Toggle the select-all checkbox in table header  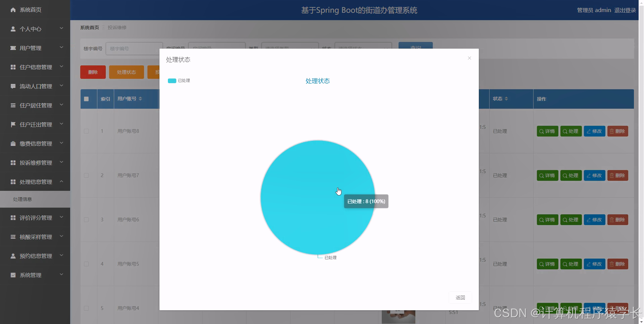(x=86, y=99)
